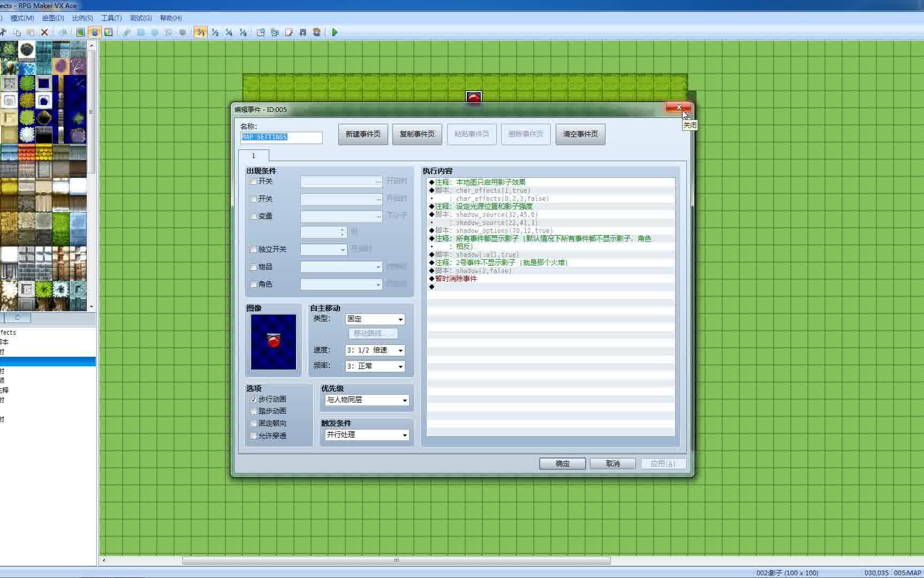This screenshot has height=578, width=924.
Task: Enable the 物品 condition checkbox
Action: point(253,267)
